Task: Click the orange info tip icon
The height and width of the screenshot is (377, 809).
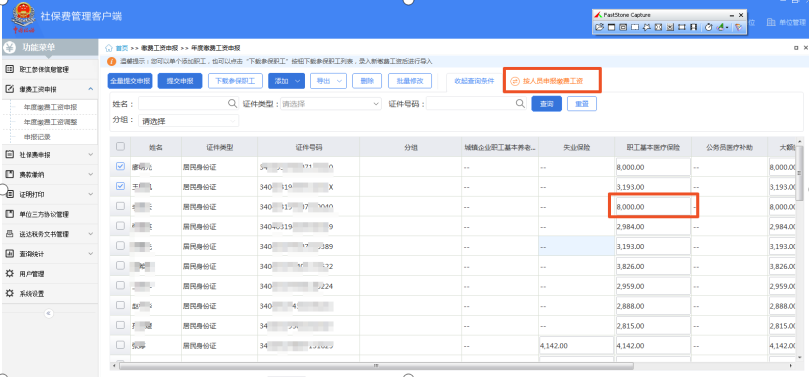Action: pyautogui.click(x=111, y=61)
